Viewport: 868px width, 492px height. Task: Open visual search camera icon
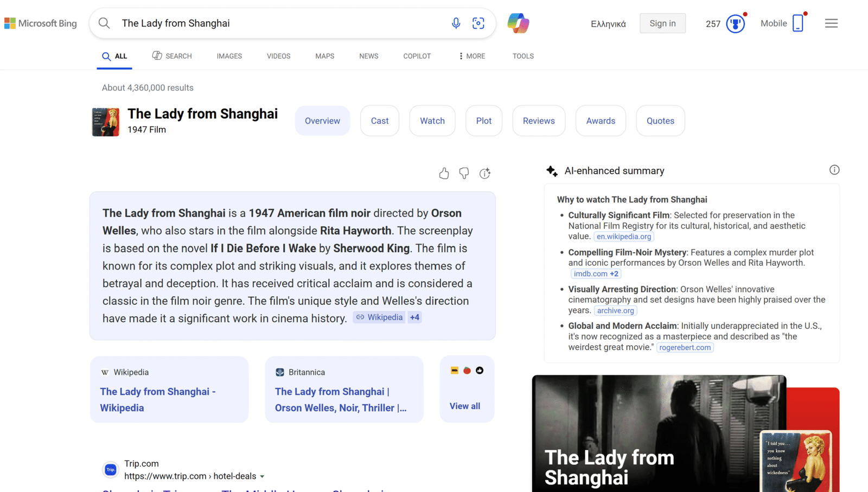point(478,23)
